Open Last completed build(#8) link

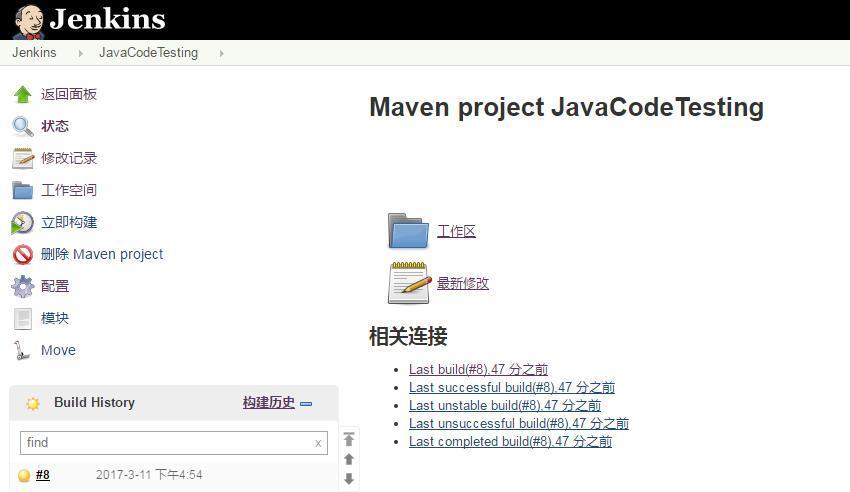(510, 442)
